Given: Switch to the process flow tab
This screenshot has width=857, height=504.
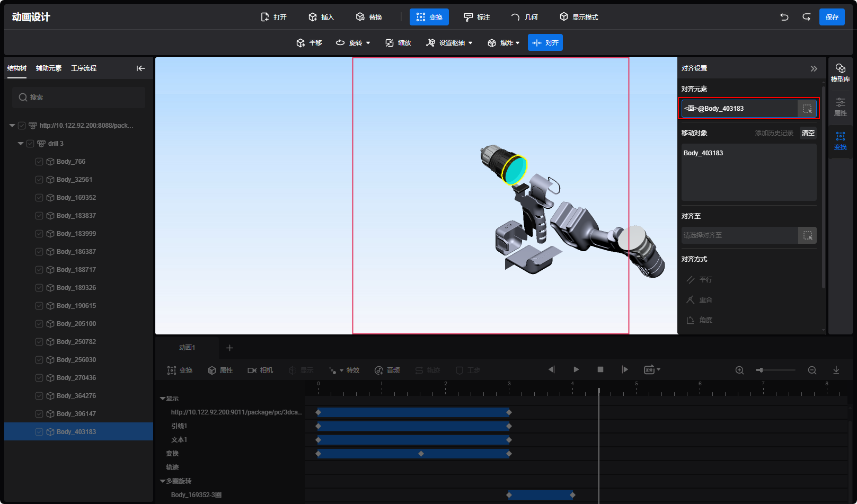Looking at the screenshot, I should click(x=84, y=68).
